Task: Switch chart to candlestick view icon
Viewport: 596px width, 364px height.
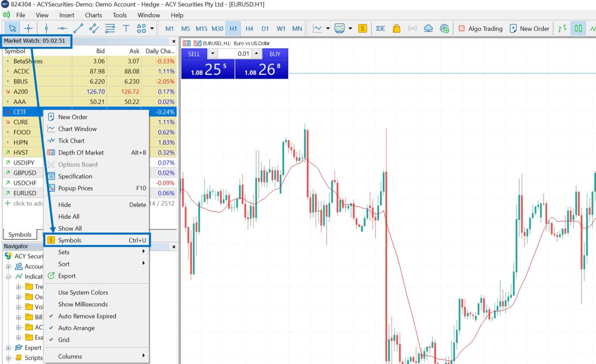Action: [578, 28]
